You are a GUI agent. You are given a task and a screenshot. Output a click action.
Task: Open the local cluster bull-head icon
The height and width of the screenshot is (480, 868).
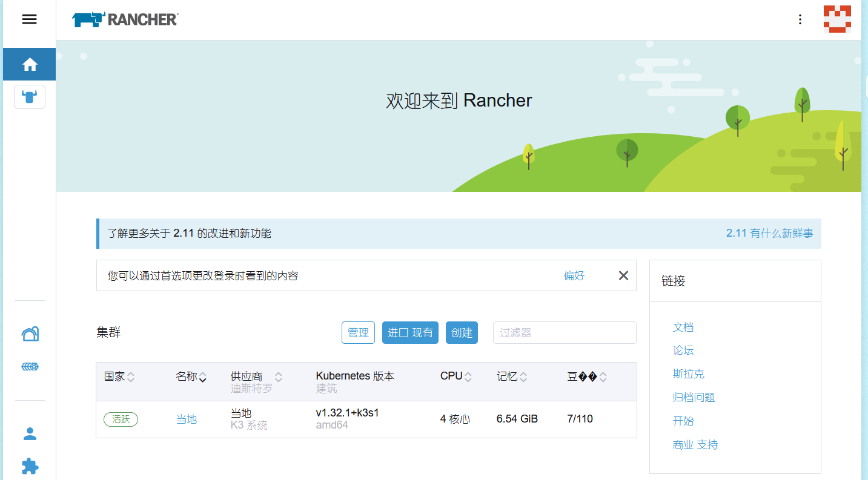(30, 96)
